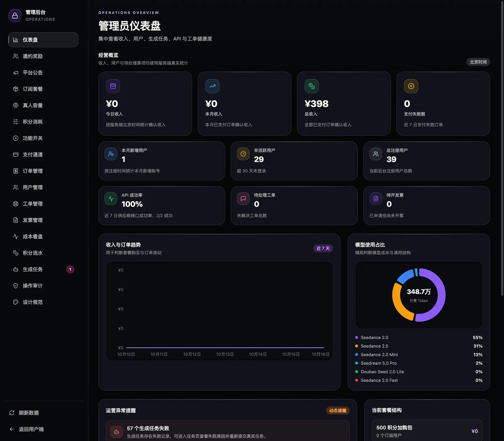This screenshot has width=504, height=441.
Task: Click the 动态提醒 badge
Action: (338, 410)
